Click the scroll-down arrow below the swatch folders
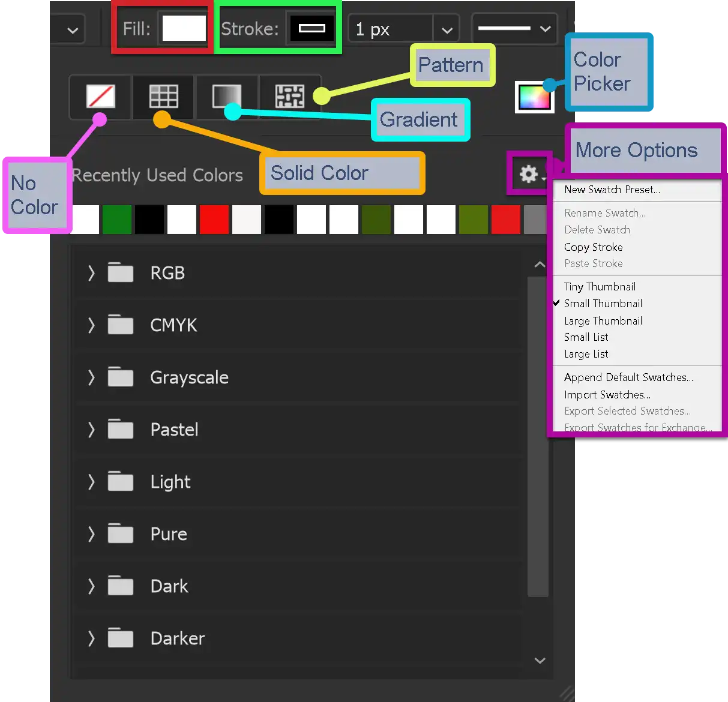This screenshot has height=702, width=728. [540, 661]
